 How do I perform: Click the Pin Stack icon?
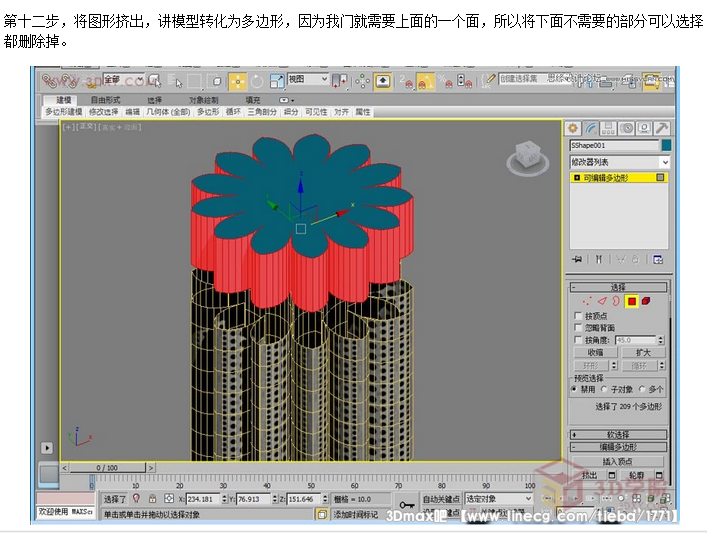click(577, 259)
